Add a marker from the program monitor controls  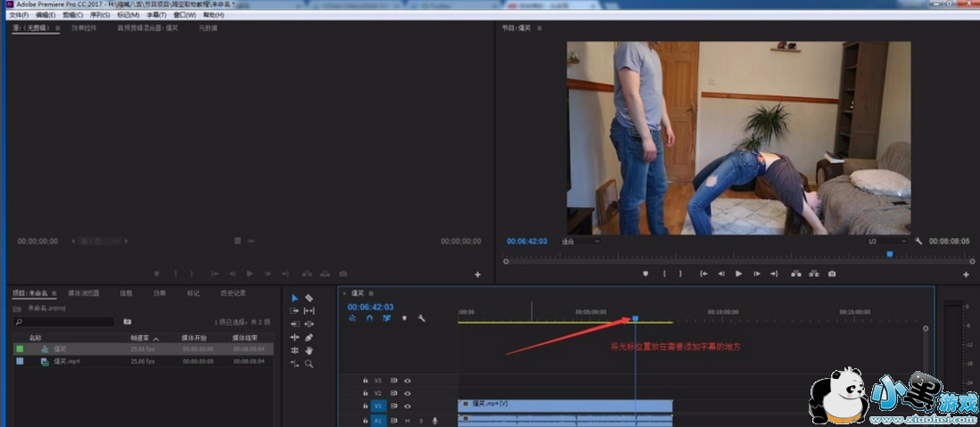tap(646, 274)
